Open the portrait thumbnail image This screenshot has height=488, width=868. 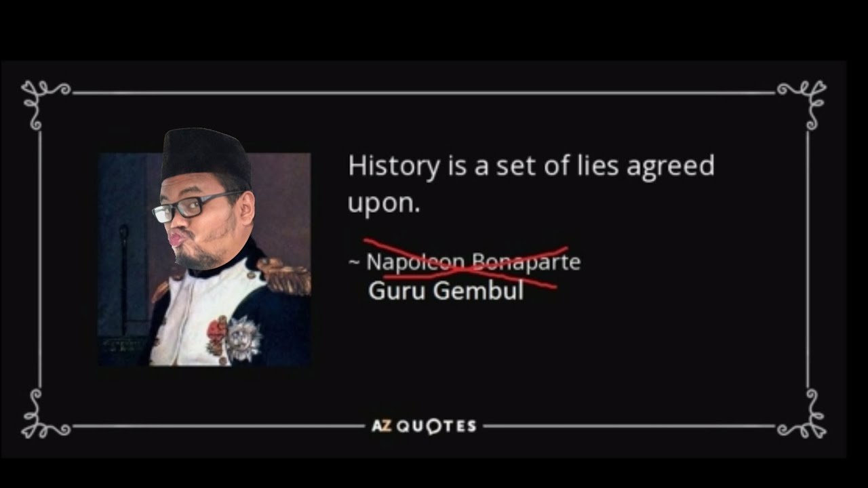[x=205, y=259]
